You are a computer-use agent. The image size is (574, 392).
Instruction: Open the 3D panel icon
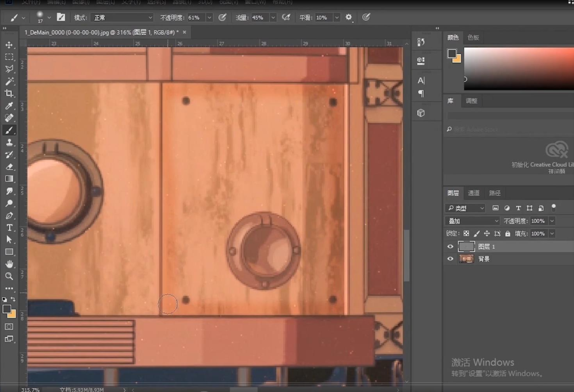(421, 113)
